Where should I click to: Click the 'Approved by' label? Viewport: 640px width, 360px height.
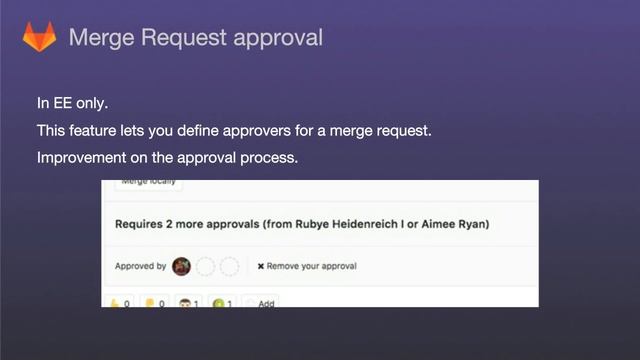[x=140, y=266]
